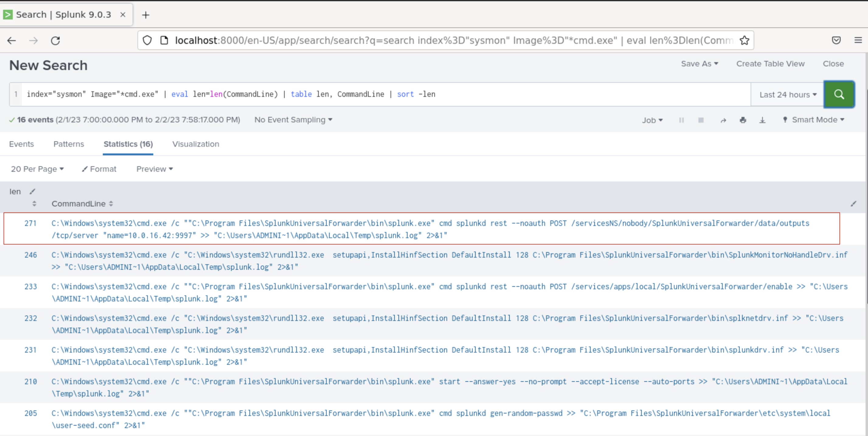
Task: Click the command with gen-random-passwd
Action: (441, 420)
